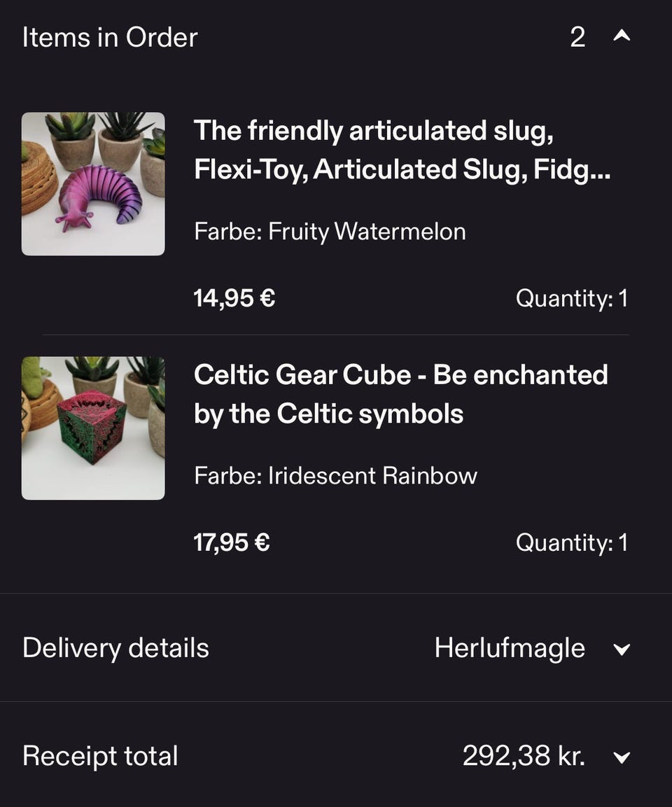
Task: Expand the Delivery details chevron
Action: (622, 649)
